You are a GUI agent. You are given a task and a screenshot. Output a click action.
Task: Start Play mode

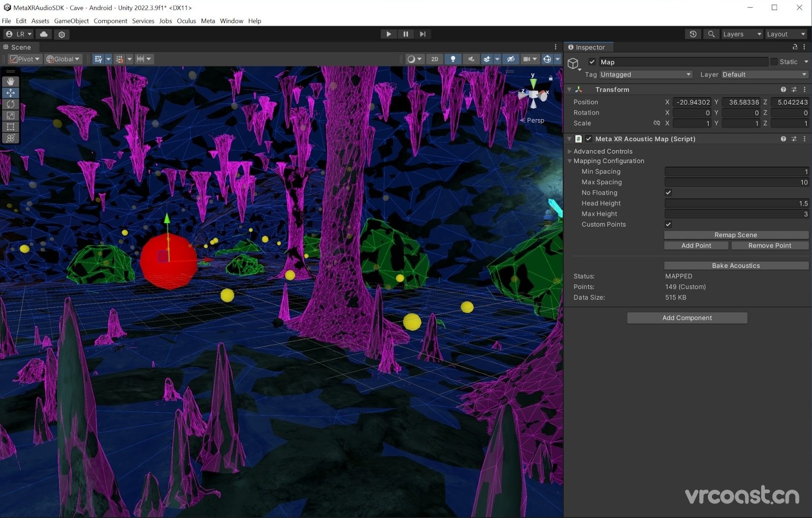pyautogui.click(x=389, y=34)
